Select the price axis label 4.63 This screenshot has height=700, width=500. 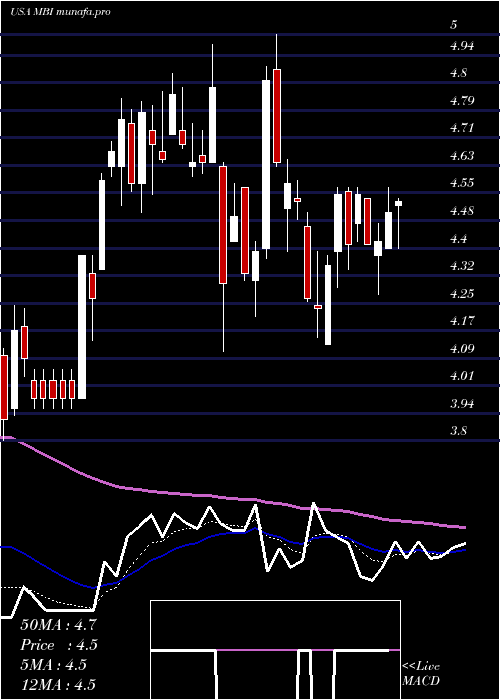462,155
